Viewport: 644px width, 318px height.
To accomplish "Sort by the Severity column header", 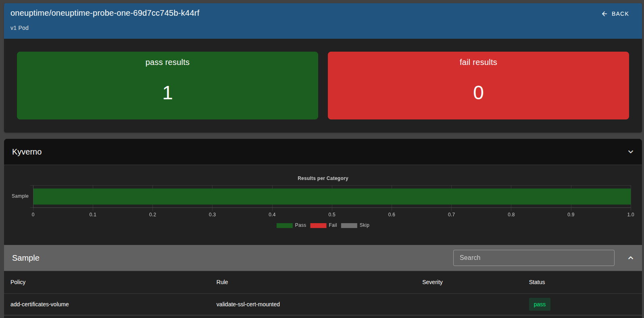I will pyautogui.click(x=432, y=282).
